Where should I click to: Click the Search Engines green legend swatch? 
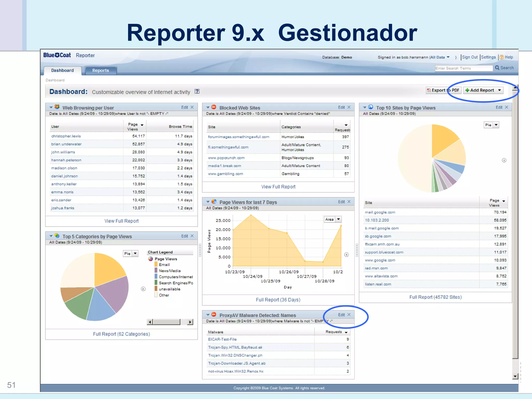click(156, 283)
